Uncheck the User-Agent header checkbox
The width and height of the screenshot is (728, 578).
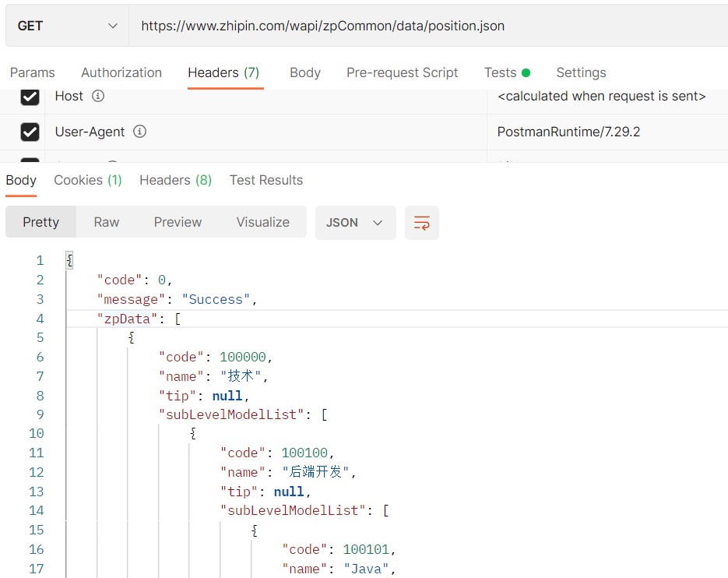click(x=30, y=132)
